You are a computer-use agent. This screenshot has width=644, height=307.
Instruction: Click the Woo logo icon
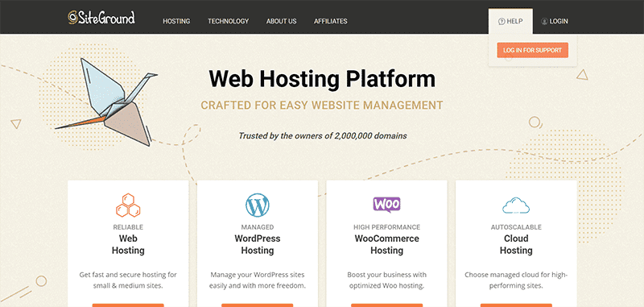[x=386, y=204]
